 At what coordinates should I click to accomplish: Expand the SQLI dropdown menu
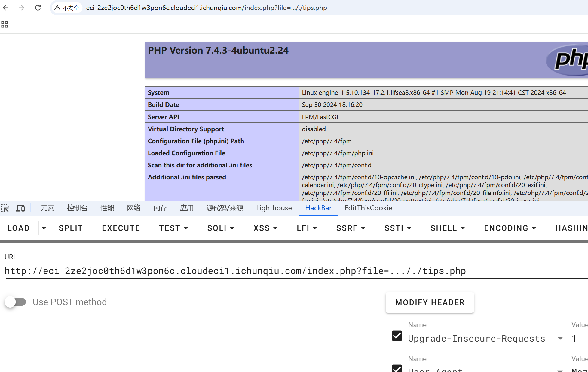click(x=220, y=228)
